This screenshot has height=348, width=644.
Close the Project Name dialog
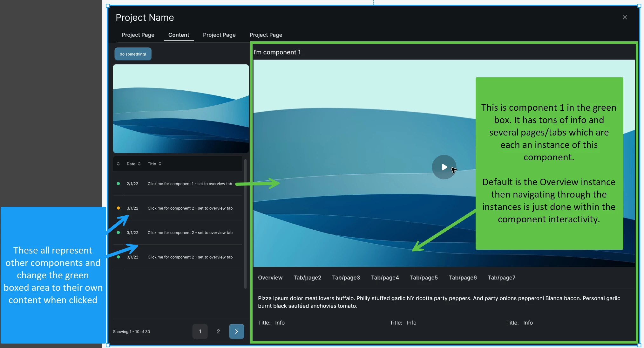(625, 17)
